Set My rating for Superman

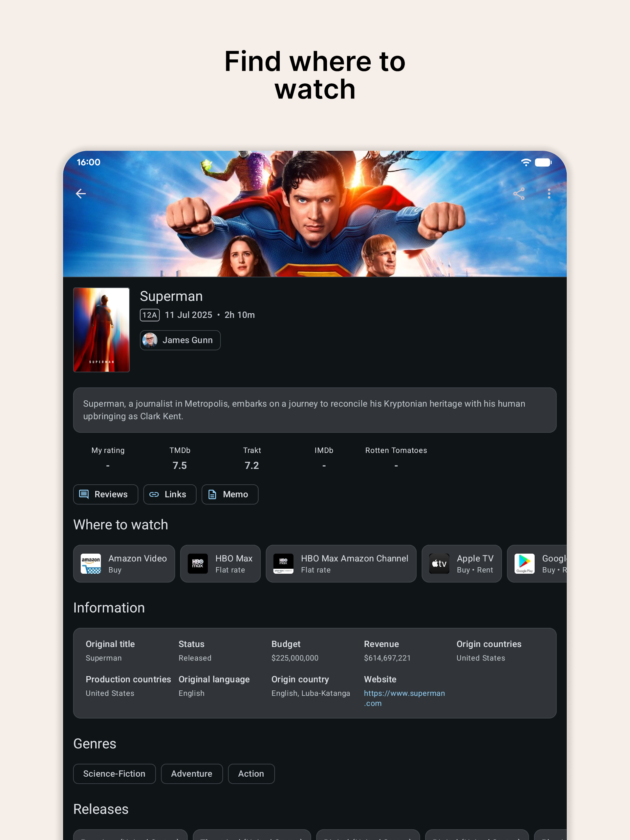108,459
